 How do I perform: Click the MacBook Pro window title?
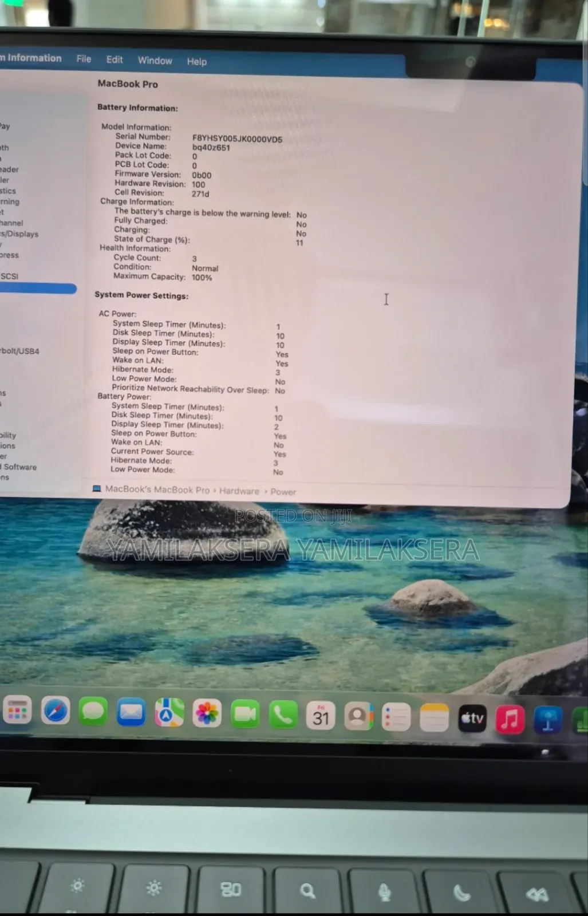128,84
